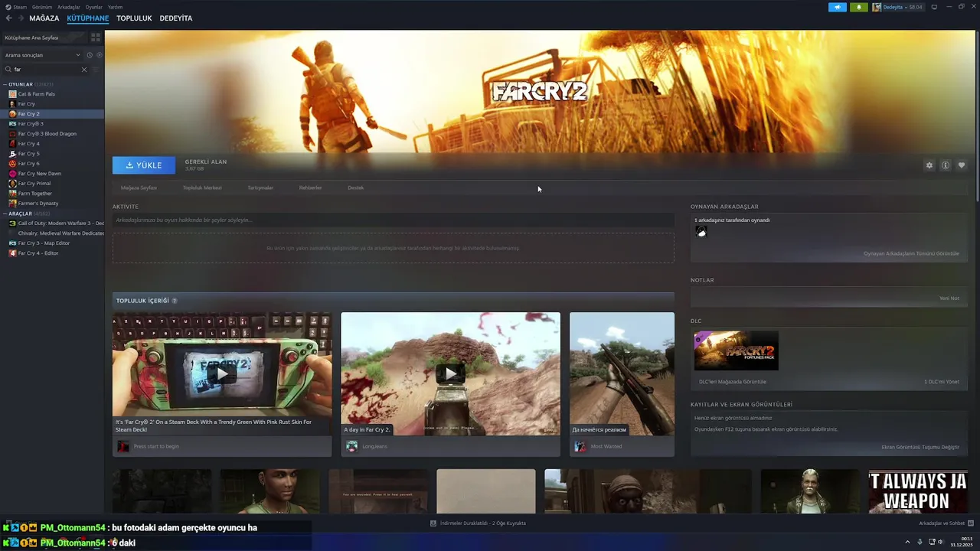This screenshot has height=551, width=980.
Task: Sort sidebar by recent activity clock icon
Action: click(x=90, y=55)
